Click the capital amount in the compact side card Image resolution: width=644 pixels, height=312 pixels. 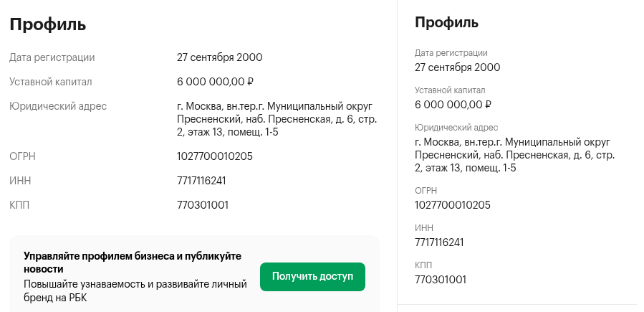(x=453, y=105)
